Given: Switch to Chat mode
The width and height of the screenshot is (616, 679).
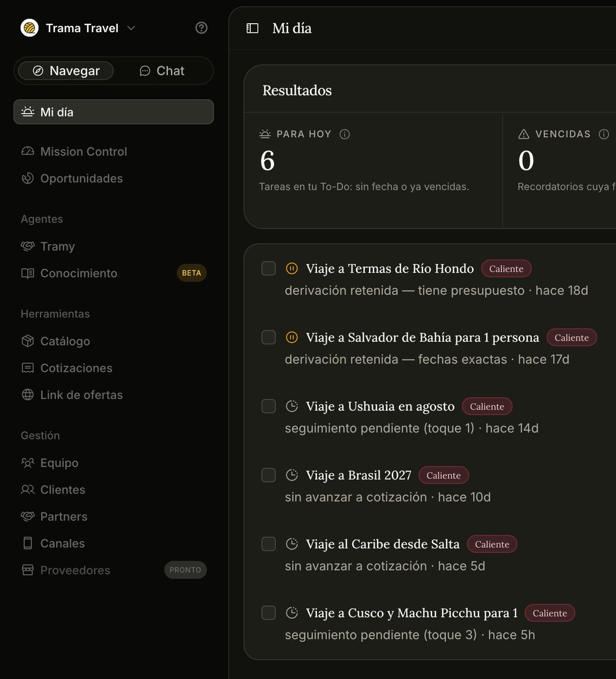Looking at the screenshot, I should pos(162,71).
